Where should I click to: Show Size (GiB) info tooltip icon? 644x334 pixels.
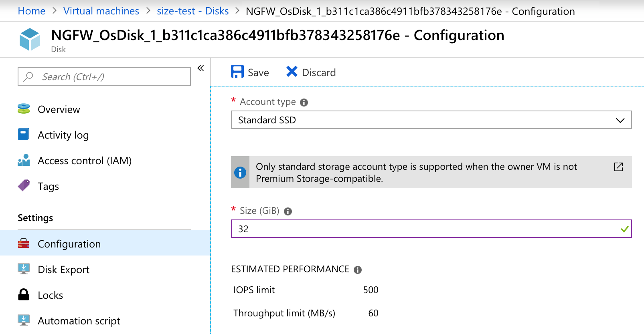pyautogui.click(x=288, y=211)
